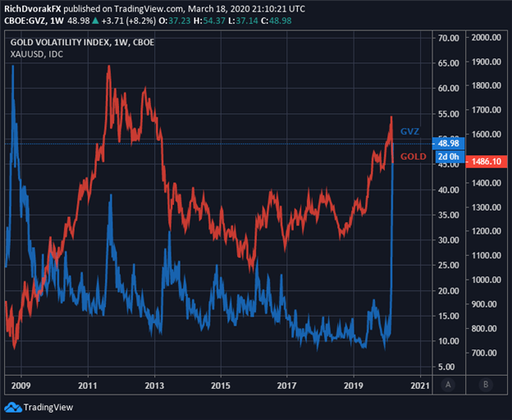This screenshot has width=512, height=420.
Task: Click the 2021 time axis label
Action: point(420,386)
